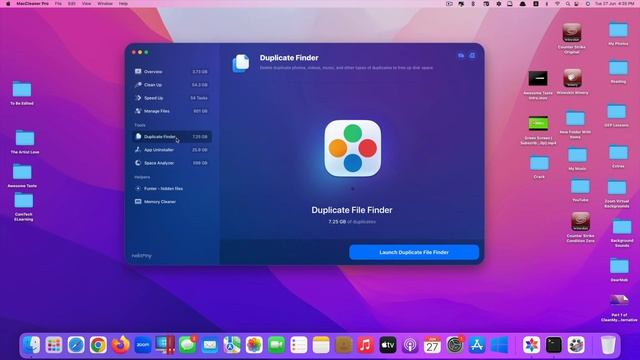
Task: Click the Bluetooth icon in the menu bar
Action: coord(547,4)
